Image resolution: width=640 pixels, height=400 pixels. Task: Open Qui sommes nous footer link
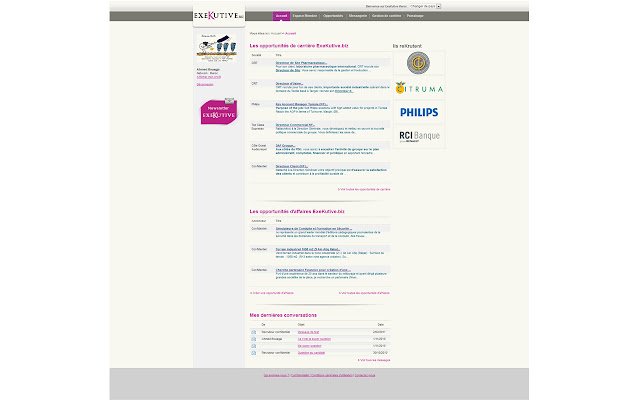click(x=276, y=375)
